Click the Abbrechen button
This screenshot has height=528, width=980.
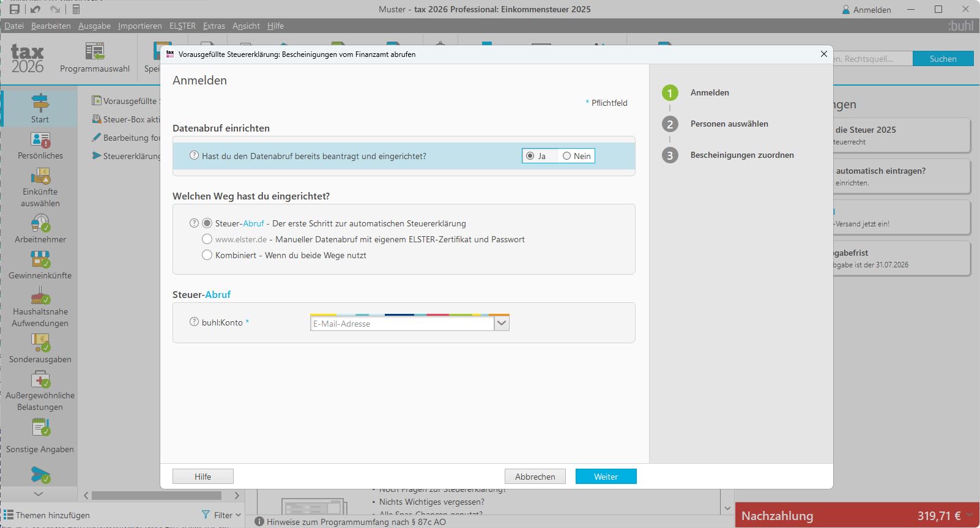point(535,477)
